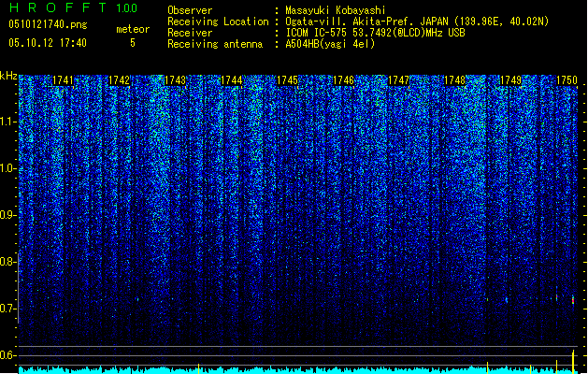The width and height of the screenshot is (588, 374).
Task: Click the 0.8 kHz axis tick label
Action: click(x=7, y=262)
